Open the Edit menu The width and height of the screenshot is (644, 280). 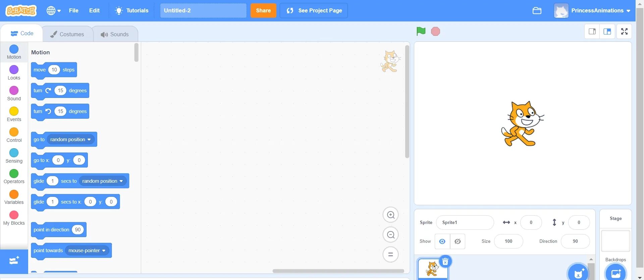pos(94,11)
